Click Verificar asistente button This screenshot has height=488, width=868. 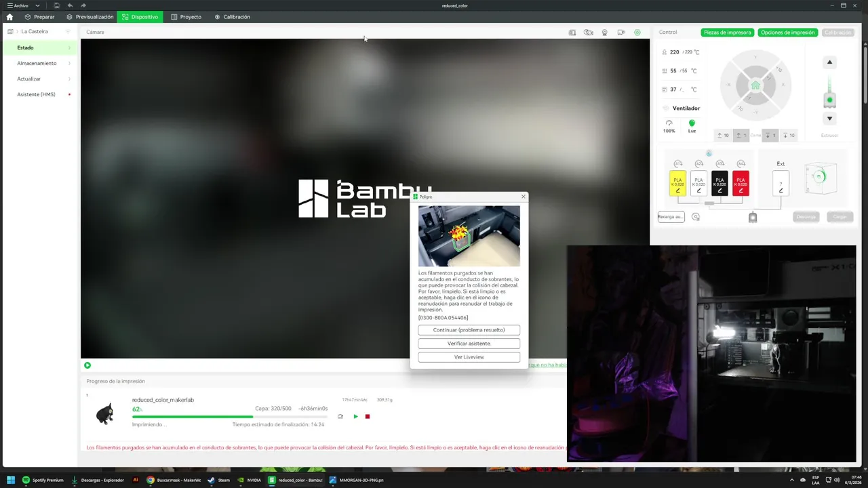(469, 344)
